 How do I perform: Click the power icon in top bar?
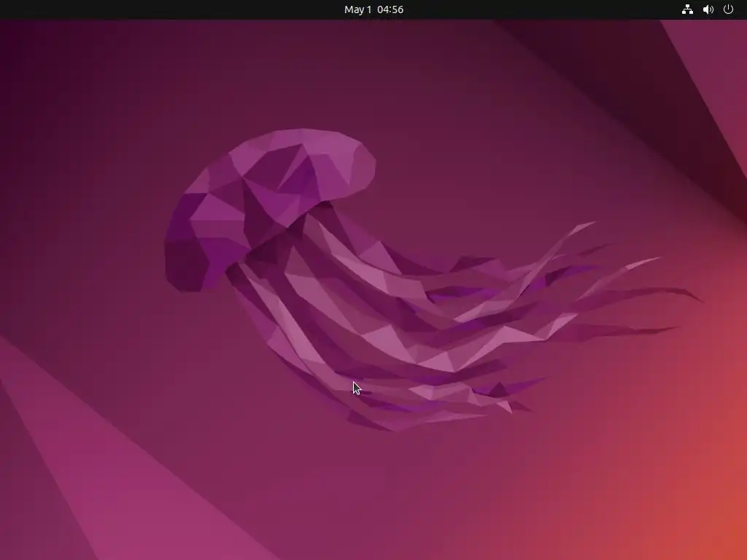point(728,9)
